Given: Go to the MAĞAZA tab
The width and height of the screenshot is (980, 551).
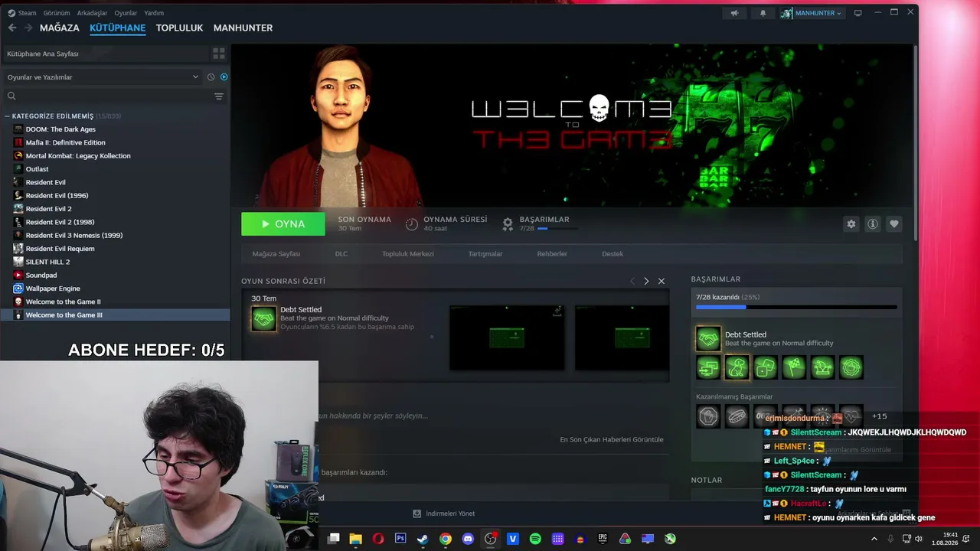Looking at the screenshot, I should click(60, 28).
